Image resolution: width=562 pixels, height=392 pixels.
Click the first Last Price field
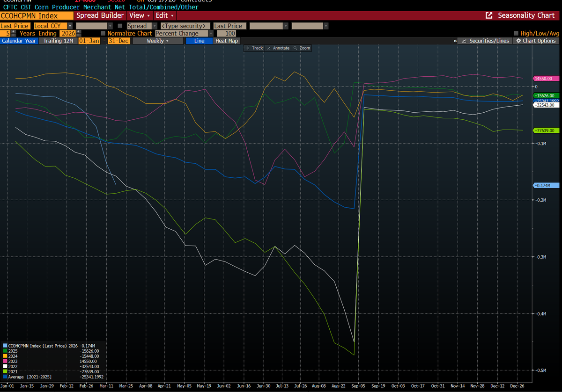coord(15,26)
